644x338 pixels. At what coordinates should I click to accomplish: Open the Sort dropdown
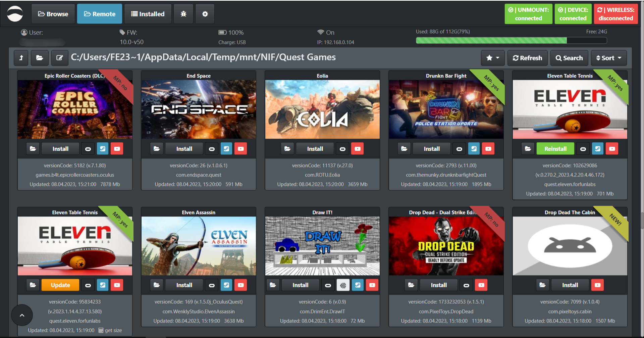pos(609,58)
